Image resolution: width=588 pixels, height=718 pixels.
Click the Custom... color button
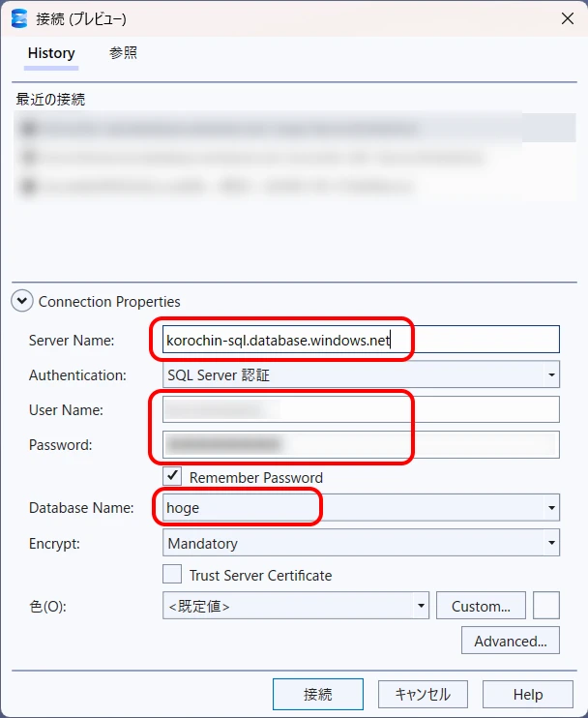(481, 607)
